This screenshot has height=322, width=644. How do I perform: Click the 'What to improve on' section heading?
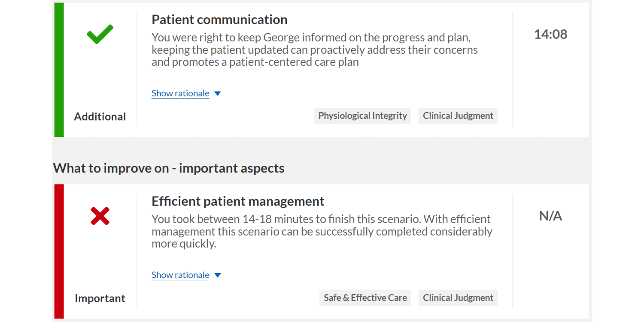(169, 168)
